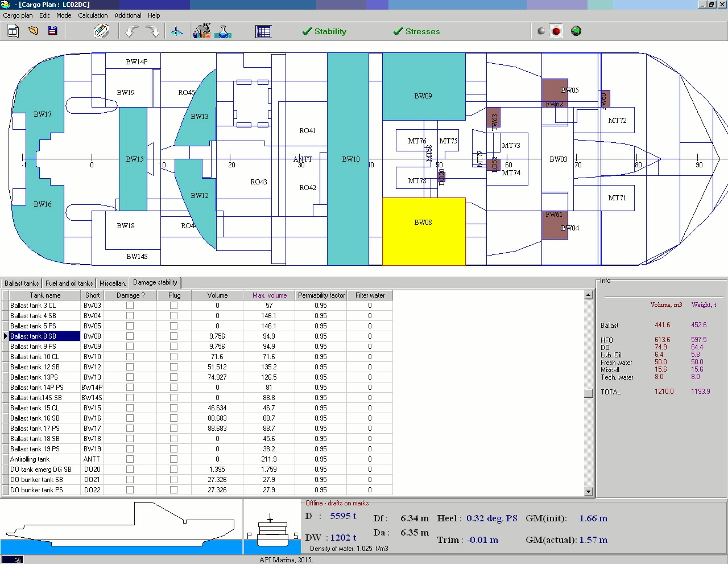Click the red circle indicator button
Image resolution: width=728 pixels, height=564 pixels.
pos(556,31)
